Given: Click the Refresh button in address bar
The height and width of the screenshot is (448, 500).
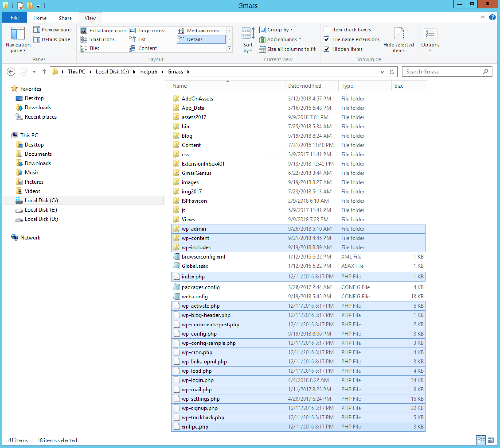Looking at the screenshot, I should pos(392,72).
